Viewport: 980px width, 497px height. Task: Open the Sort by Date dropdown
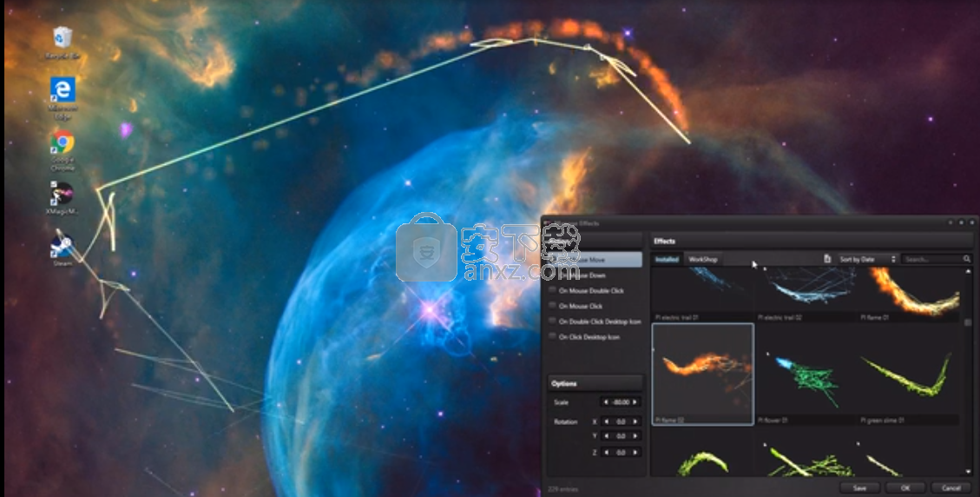coord(867,259)
